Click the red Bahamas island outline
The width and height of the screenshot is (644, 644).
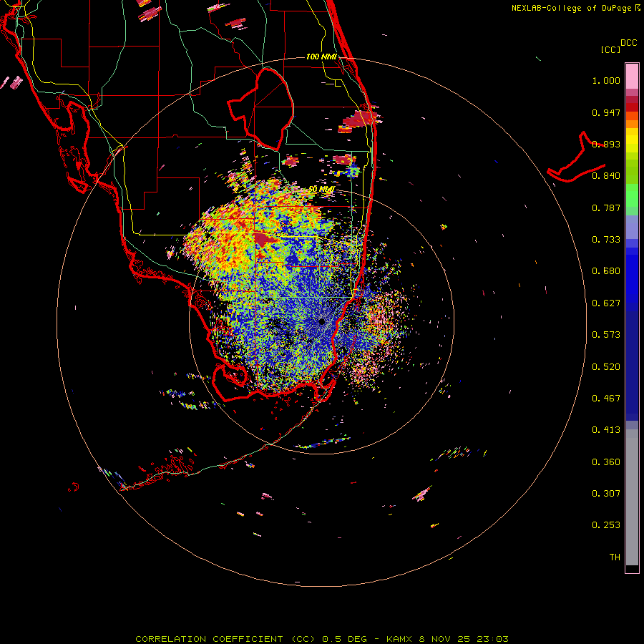click(576, 158)
